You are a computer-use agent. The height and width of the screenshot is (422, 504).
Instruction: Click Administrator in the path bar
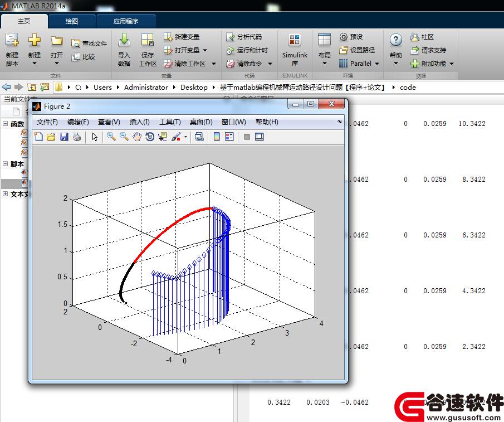click(146, 87)
